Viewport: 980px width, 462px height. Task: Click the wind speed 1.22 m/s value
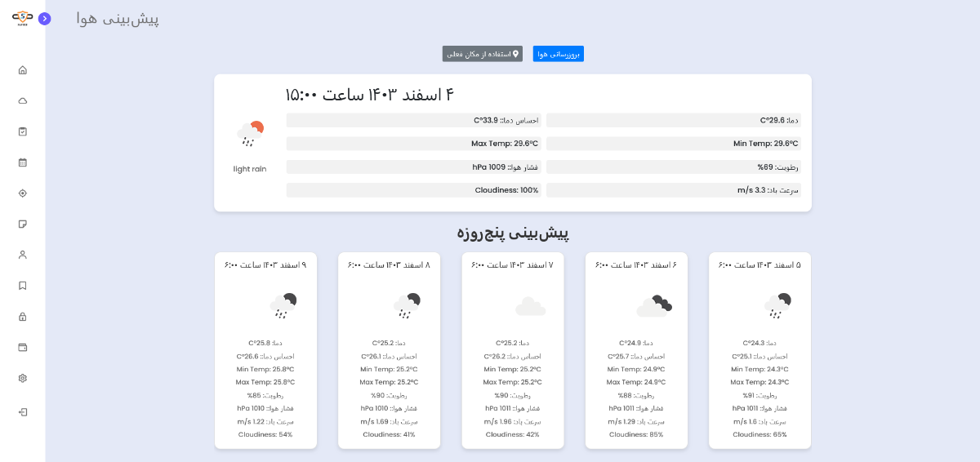(265, 421)
